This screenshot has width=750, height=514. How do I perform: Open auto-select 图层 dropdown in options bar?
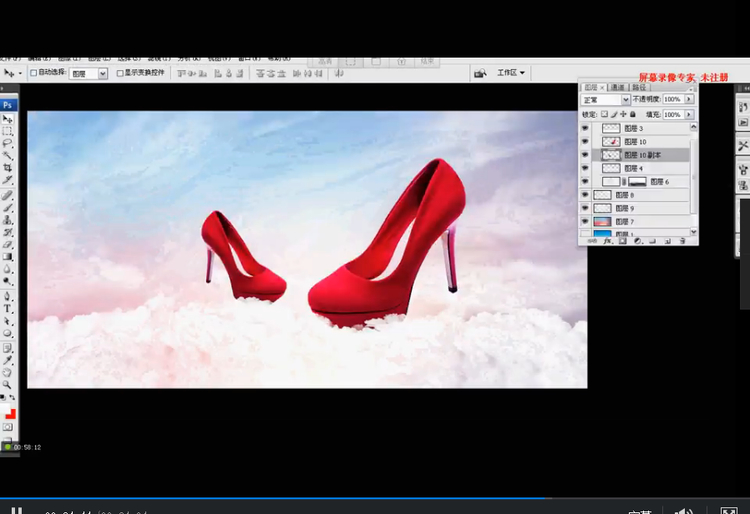pyautogui.click(x=88, y=74)
